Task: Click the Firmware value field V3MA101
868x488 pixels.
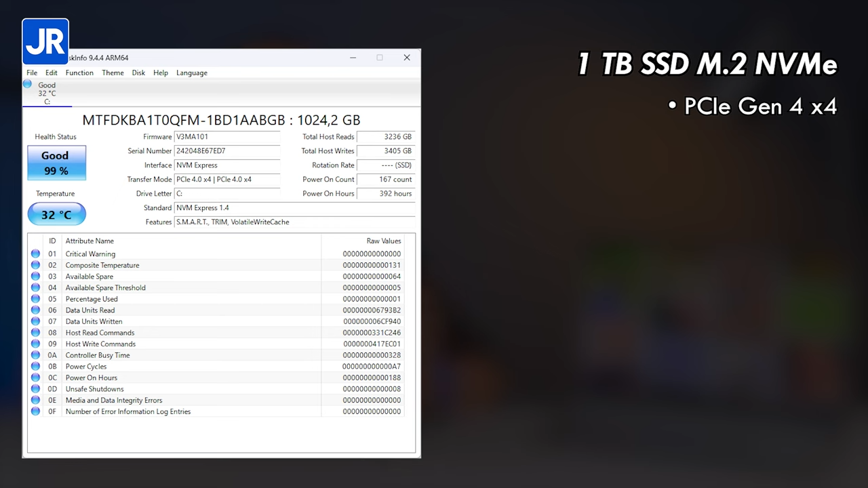Action: pyautogui.click(x=226, y=137)
